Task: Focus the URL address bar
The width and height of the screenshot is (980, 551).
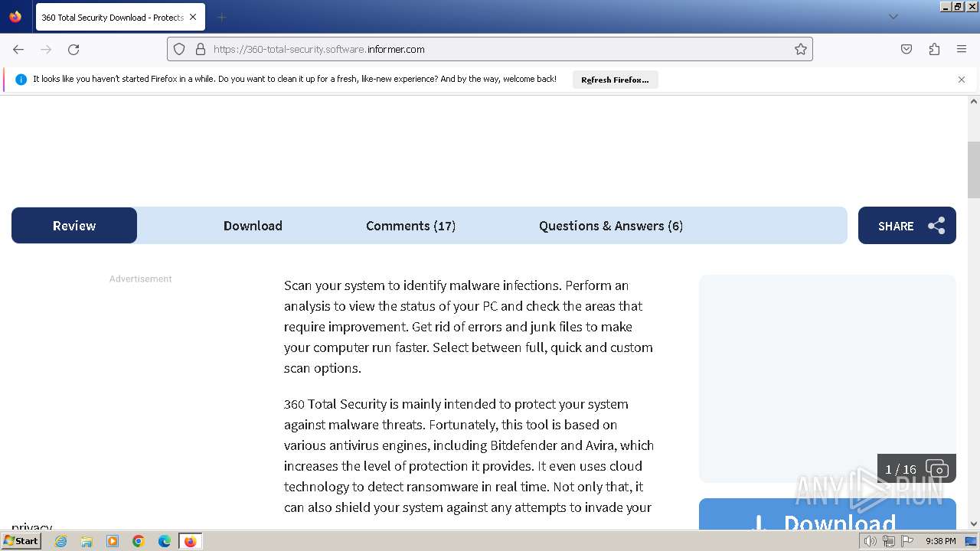Action: point(490,49)
